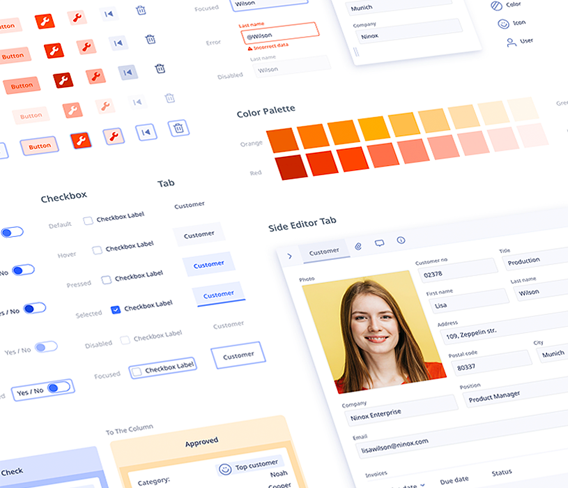Open the date column dropdown arrow under Invoices
The height and width of the screenshot is (488, 568).
(x=422, y=484)
